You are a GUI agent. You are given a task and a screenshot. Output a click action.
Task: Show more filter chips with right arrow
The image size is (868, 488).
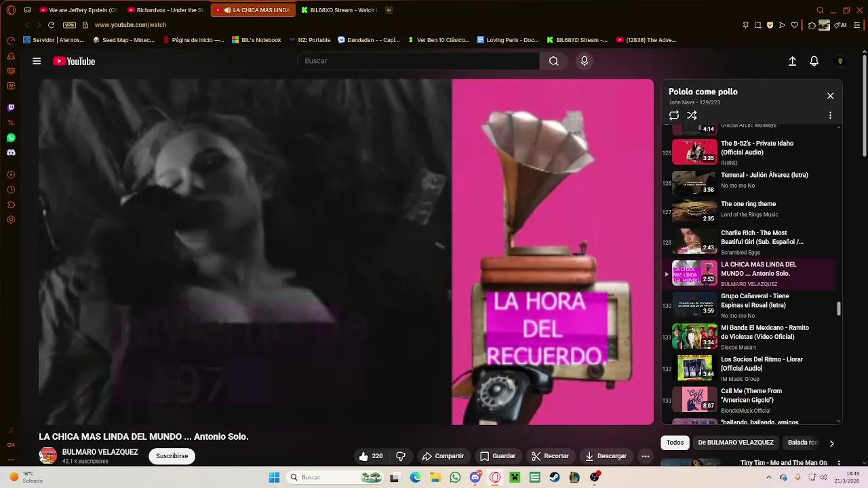tap(831, 443)
